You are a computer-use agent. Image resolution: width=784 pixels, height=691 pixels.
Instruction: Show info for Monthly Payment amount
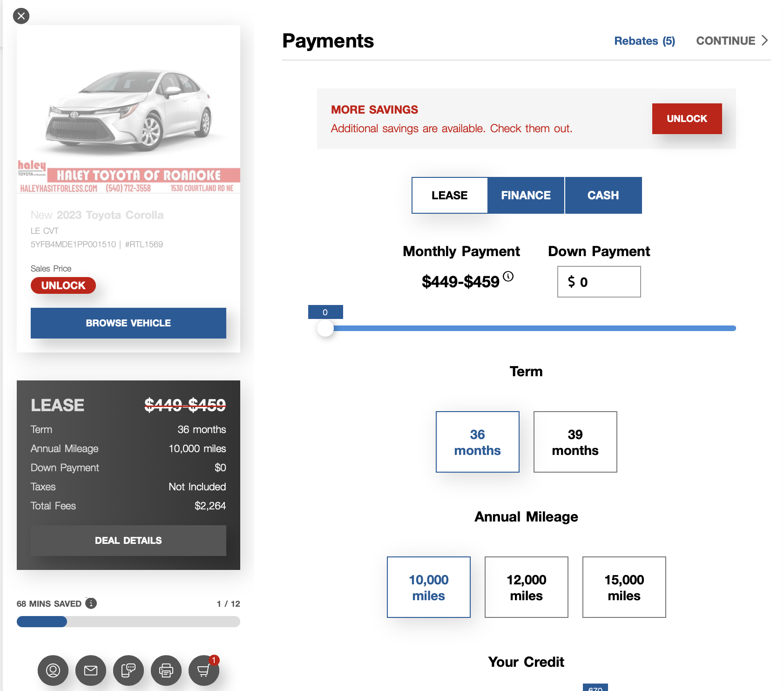click(x=508, y=277)
